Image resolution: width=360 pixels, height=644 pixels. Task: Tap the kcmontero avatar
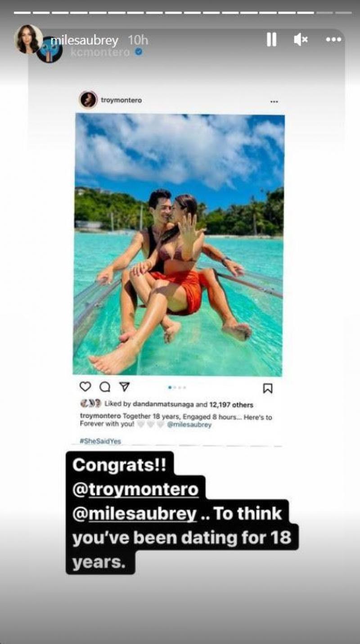point(49,50)
